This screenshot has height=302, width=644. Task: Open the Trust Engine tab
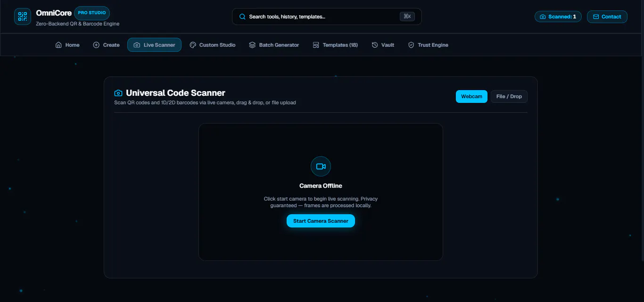428,45
